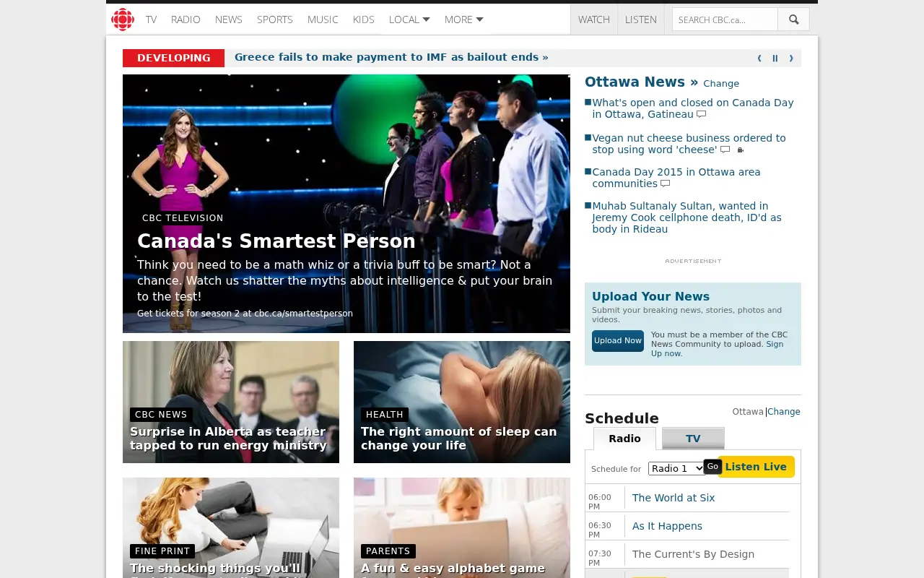This screenshot has width=924, height=578.
Task: Open the MUSIC section
Action: pos(323,20)
